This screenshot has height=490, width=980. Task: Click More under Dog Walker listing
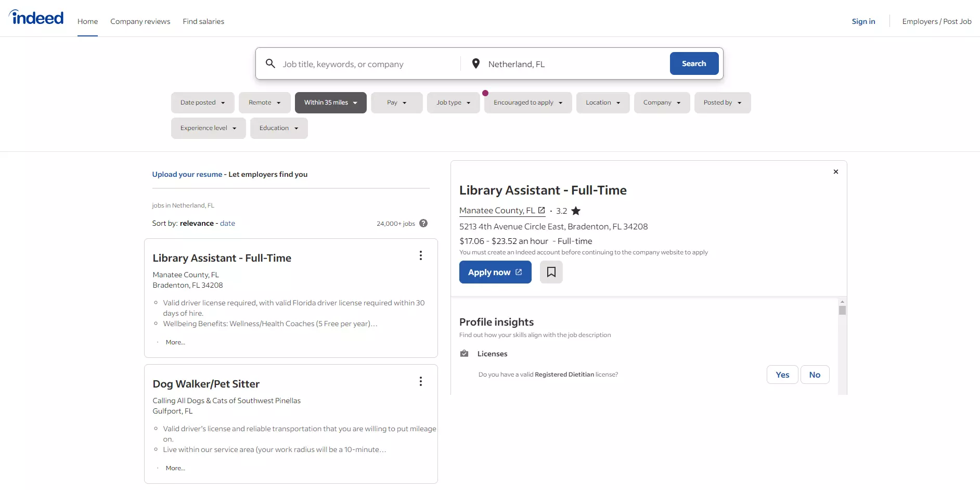[175, 468]
